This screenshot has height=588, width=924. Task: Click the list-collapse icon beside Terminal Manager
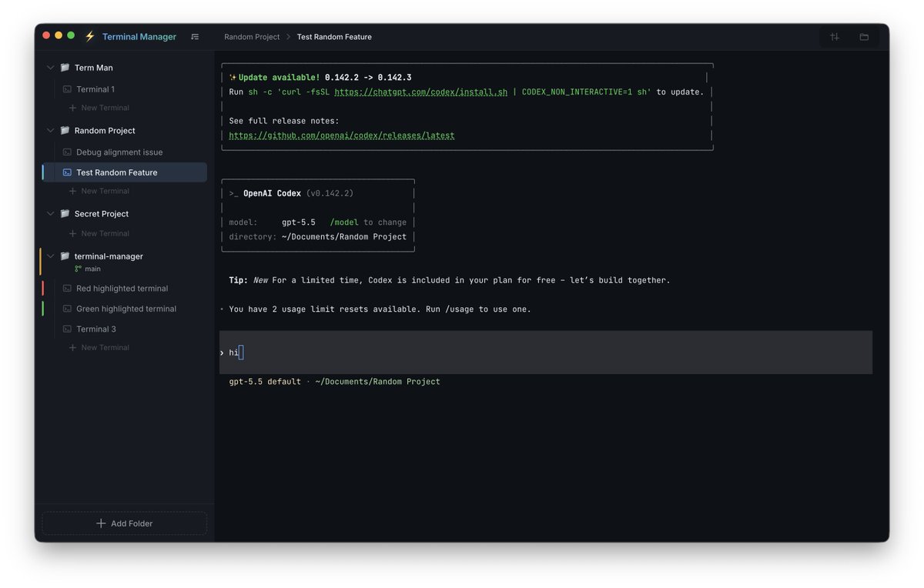click(x=195, y=36)
